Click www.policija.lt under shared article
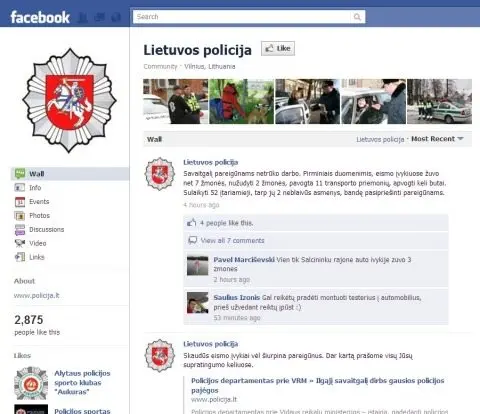This screenshot has height=414, width=480. [214, 399]
